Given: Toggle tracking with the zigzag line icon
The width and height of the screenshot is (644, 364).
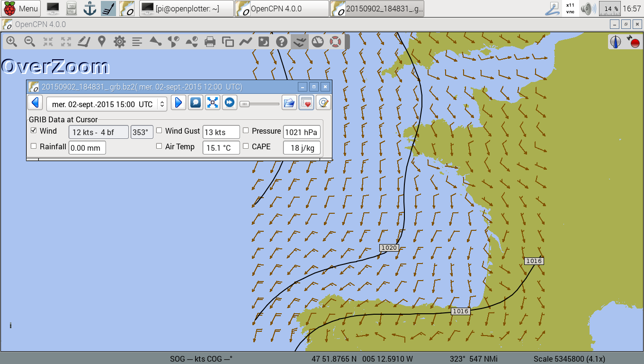Looking at the screenshot, I should 245,42.
